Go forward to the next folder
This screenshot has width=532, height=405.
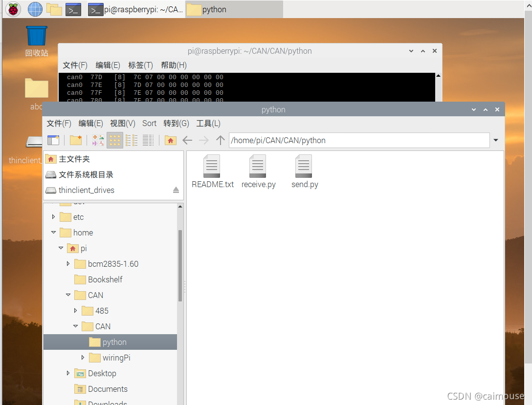point(203,140)
